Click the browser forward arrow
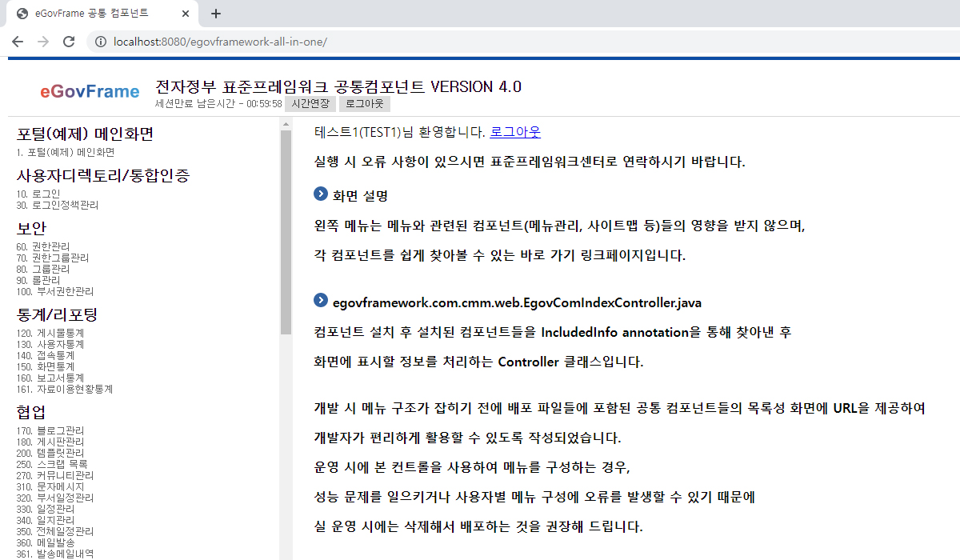 43,42
